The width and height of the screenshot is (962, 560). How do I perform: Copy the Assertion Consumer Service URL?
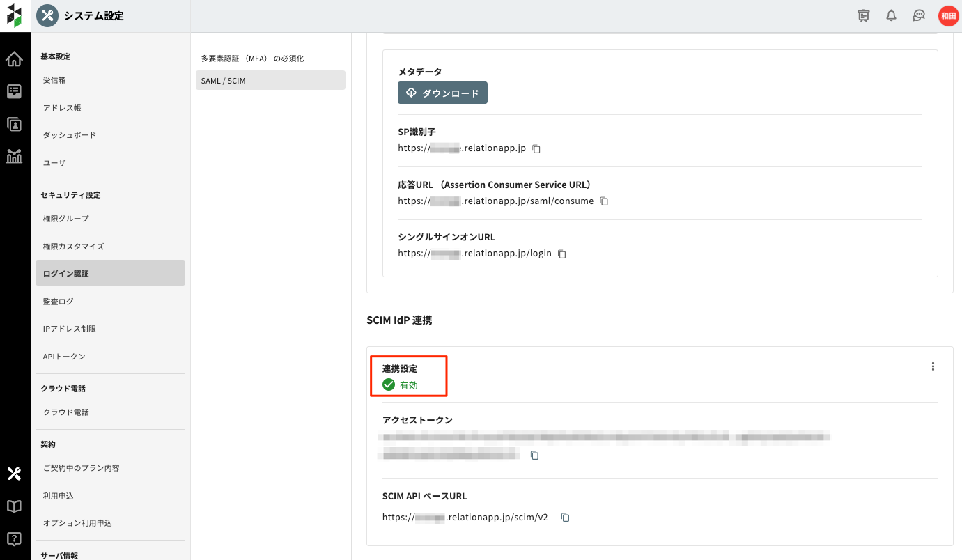605,201
